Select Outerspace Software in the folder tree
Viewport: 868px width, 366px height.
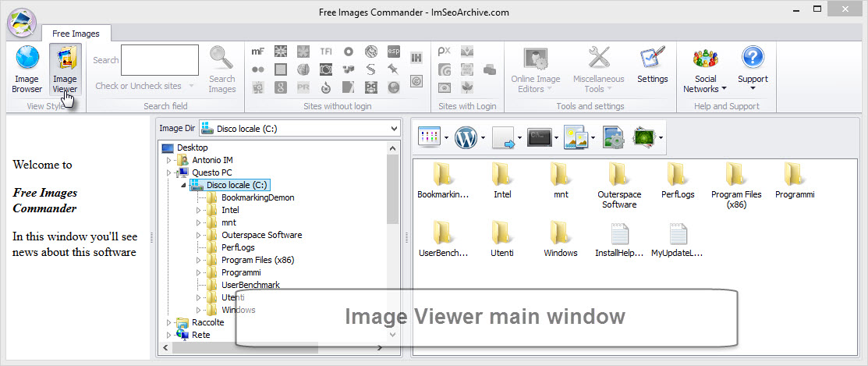tap(261, 235)
